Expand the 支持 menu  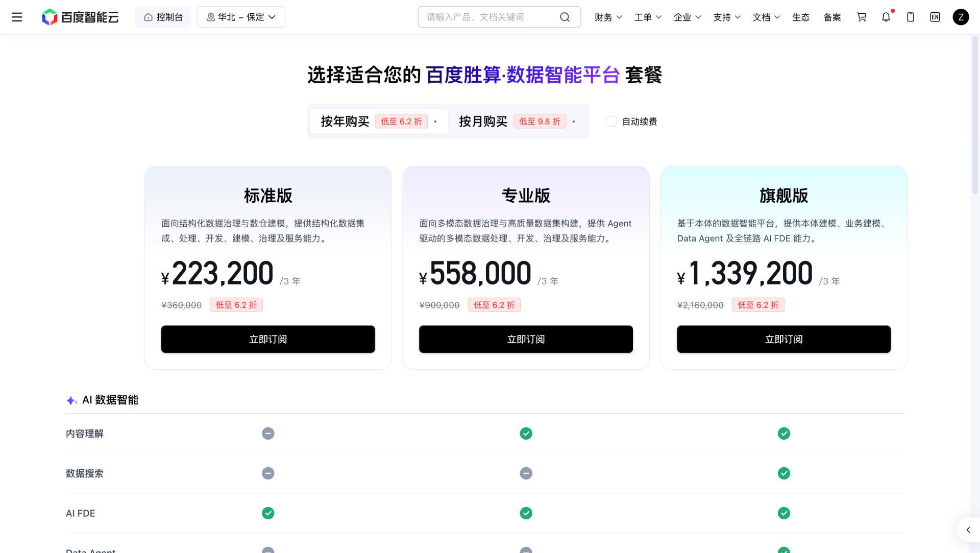click(x=727, y=17)
